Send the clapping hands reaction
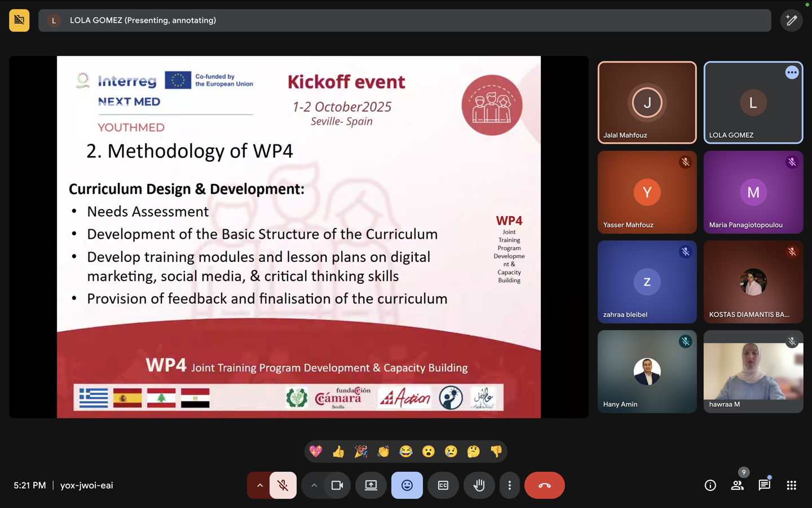The image size is (812, 508). [383, 452]
